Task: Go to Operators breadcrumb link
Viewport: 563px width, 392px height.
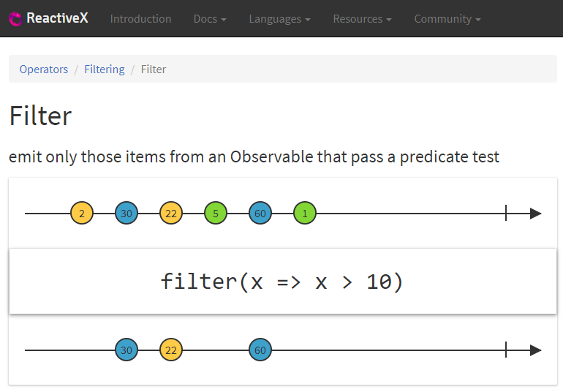Action: [x=44, y=69]
